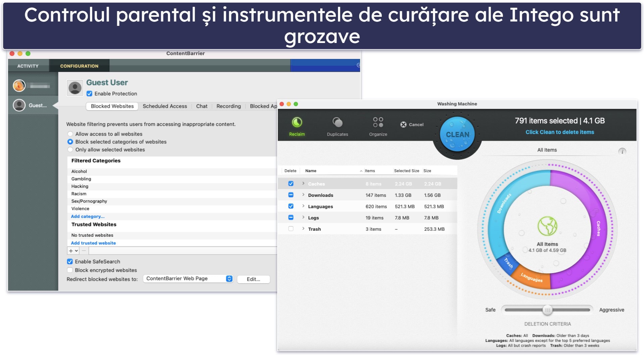Select Allow access to all websites
Image resolution: width=644 pixels, height=355 pixels.
tap(70, 134)
